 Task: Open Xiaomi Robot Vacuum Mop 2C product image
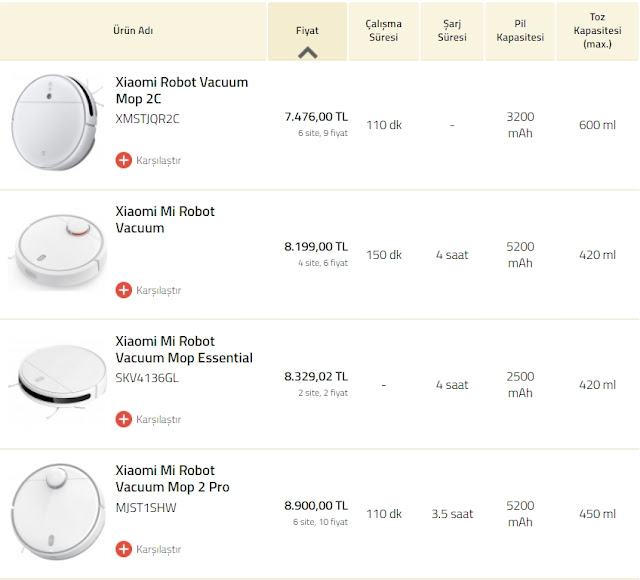56,124
